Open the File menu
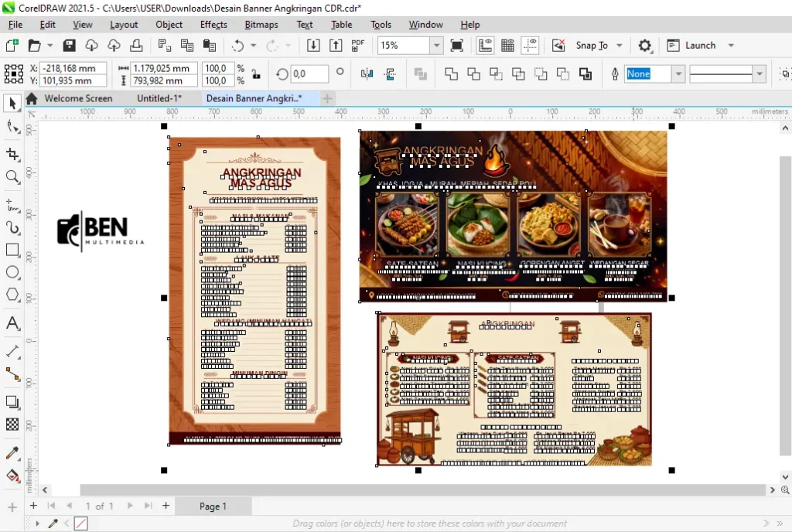The height and width of the screenshot is (532, 792). click(x=15, y=25)
